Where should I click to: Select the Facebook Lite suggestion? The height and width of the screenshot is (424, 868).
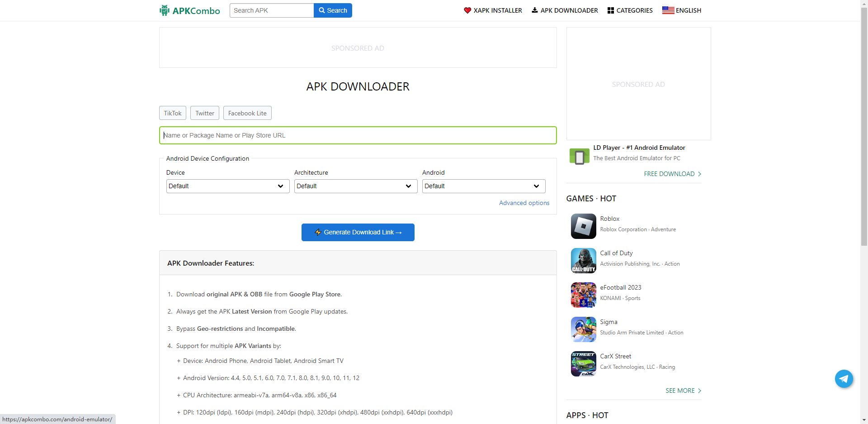[247, 113]
